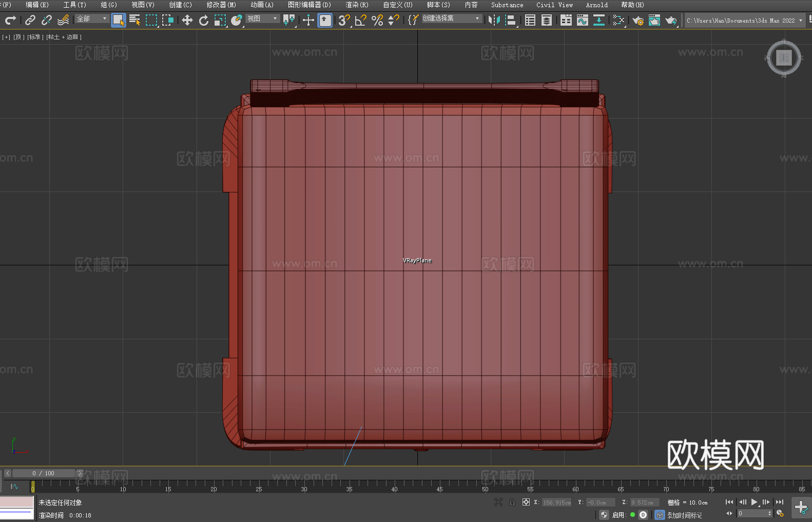This screenshot has width=812, height=522.
Task: Toggle 3D Snaps
Action: (344, 21)
